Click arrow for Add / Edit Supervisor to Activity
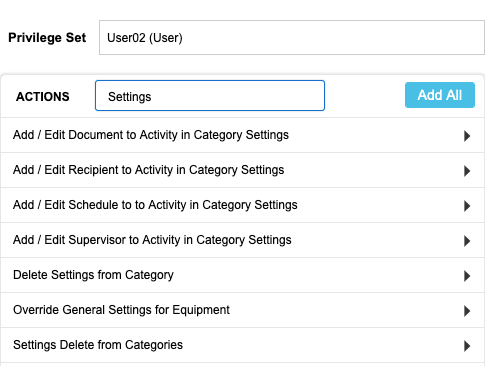The image size is (485, 366). [467, 241]
